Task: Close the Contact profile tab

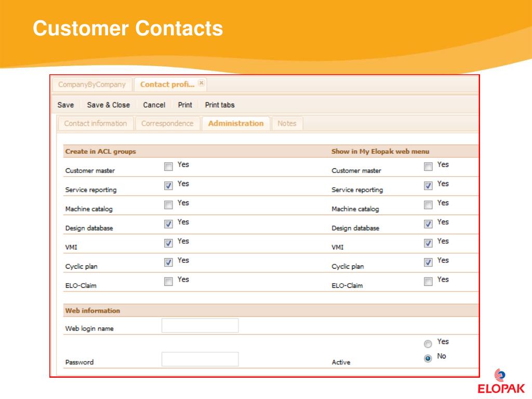Action: 201,83
